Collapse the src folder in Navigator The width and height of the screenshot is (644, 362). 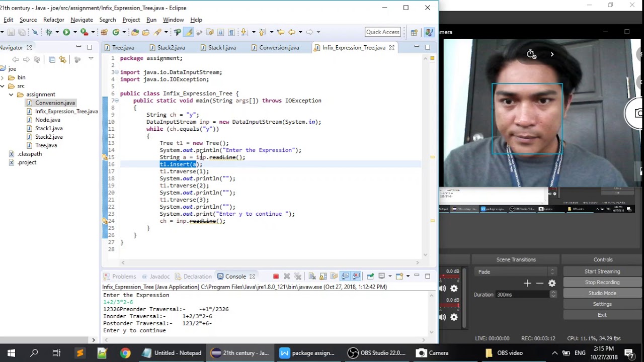pos(3,86)
